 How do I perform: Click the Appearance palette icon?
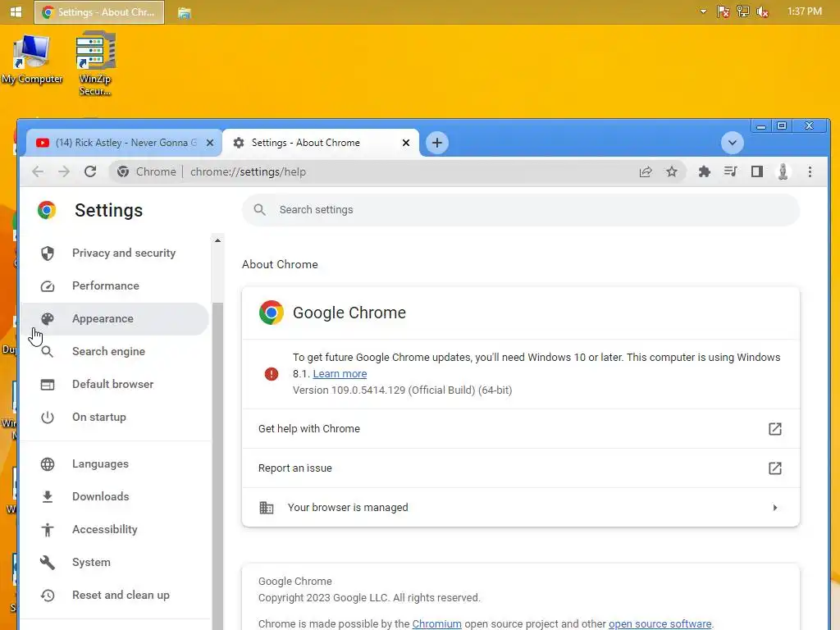coord(48,319)
